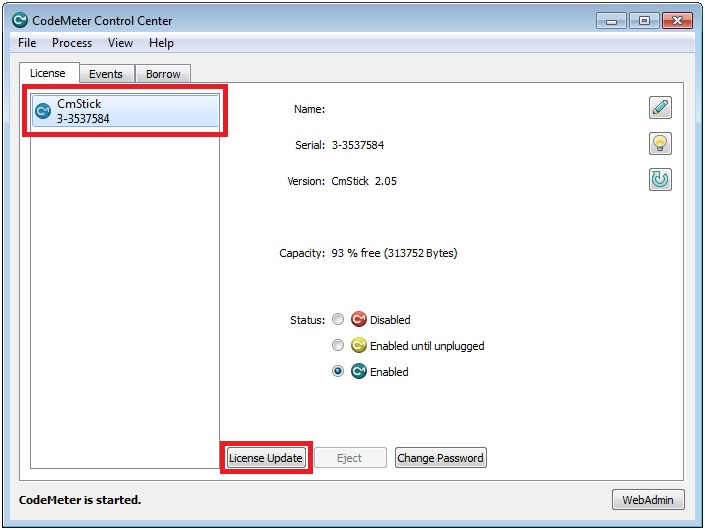
Task: Open the View menu
Action: tap(120, 43)
